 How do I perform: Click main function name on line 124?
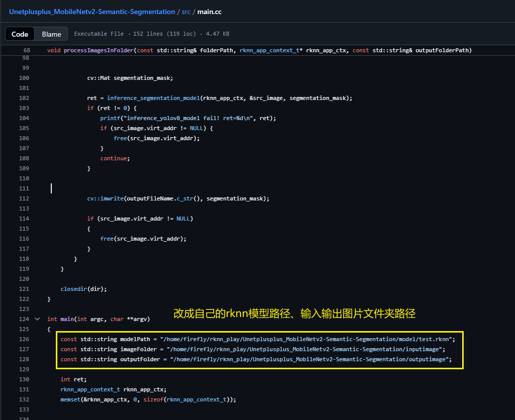(67, 319)
